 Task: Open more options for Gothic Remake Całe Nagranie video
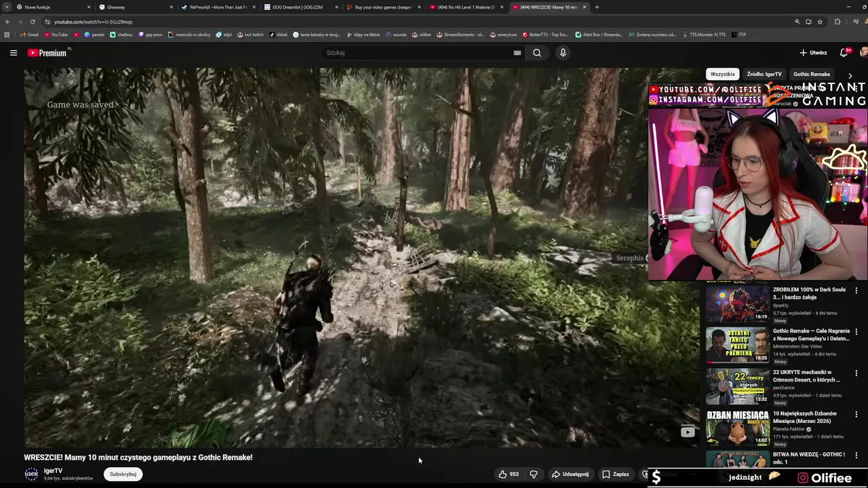(x=856, y=331)
